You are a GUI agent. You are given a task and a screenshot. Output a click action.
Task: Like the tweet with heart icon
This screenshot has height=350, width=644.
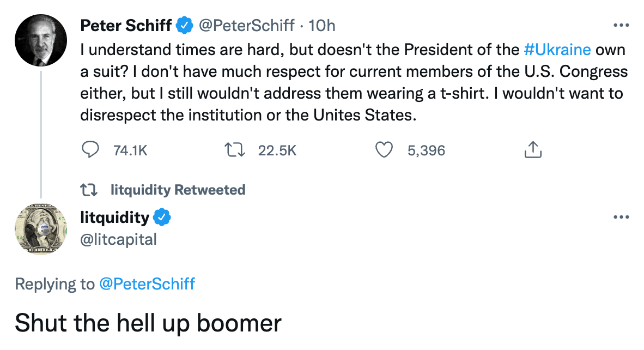385,150
